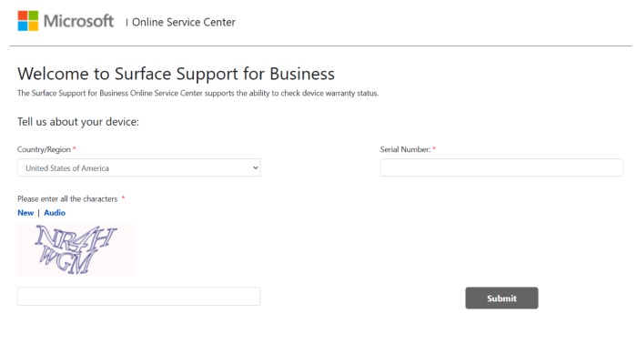637x364 pixels.
Task: Open the Country/Region dropdown
Action: click(138, 167)
